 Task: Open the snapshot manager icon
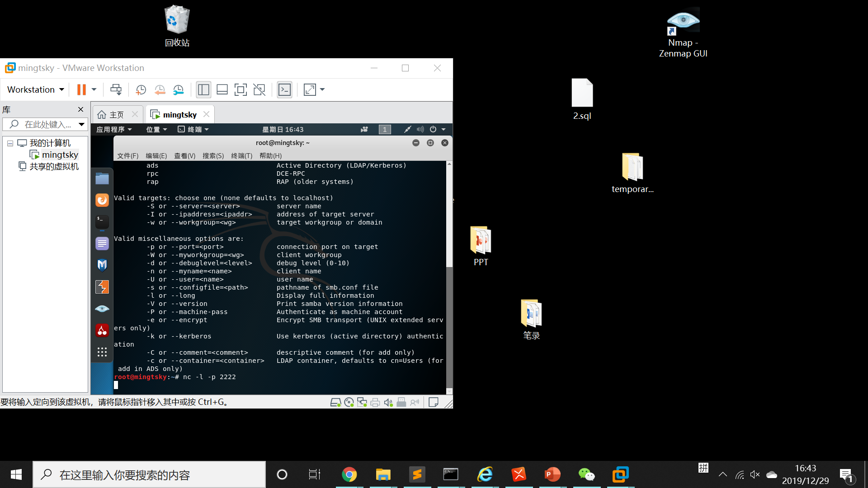(x=179, y=89)
